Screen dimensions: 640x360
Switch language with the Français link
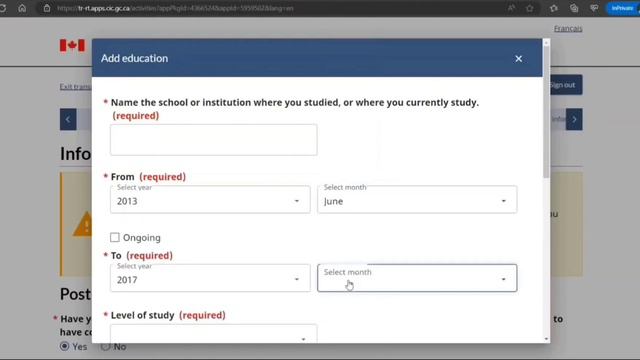[x=568, y=28]
